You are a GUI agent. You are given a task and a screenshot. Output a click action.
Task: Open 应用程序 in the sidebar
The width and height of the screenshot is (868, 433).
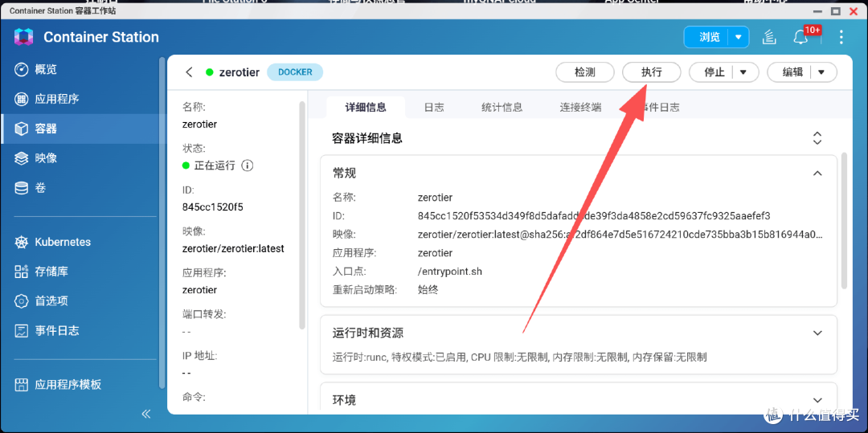pos(79,99)
